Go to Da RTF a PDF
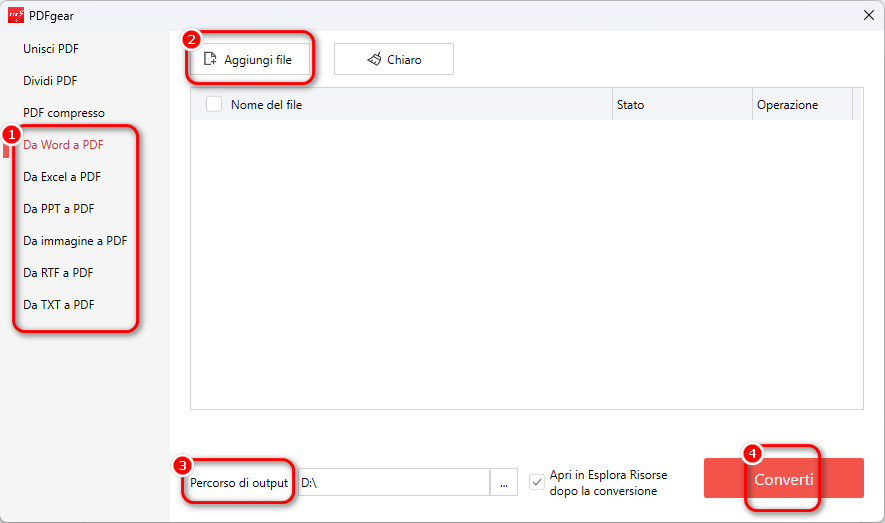Image resolution: width=885 pixels, height=523 pixels. point(58,273)
